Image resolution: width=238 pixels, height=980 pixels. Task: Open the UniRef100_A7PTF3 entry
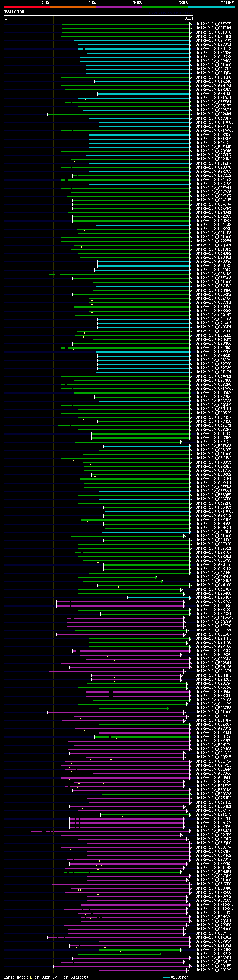(213, 127)
